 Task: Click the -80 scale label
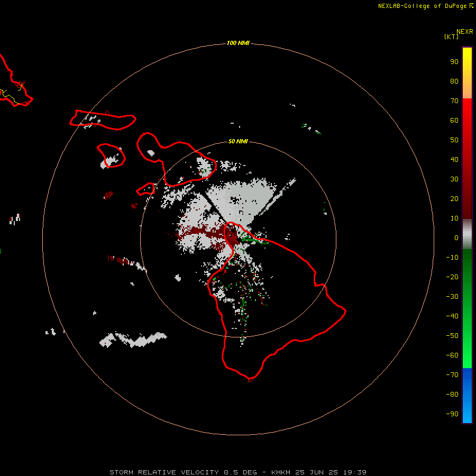pyautogui.click(x=452, y=395)
